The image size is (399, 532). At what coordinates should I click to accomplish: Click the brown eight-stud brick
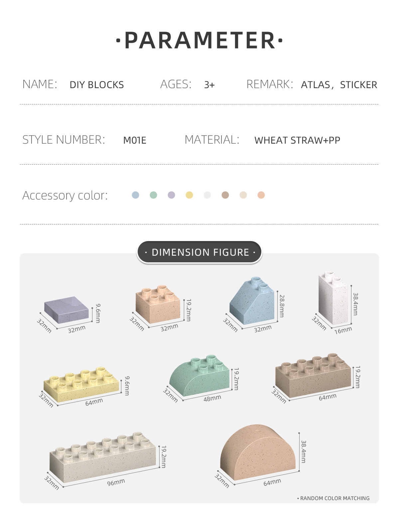pos(313,375)
